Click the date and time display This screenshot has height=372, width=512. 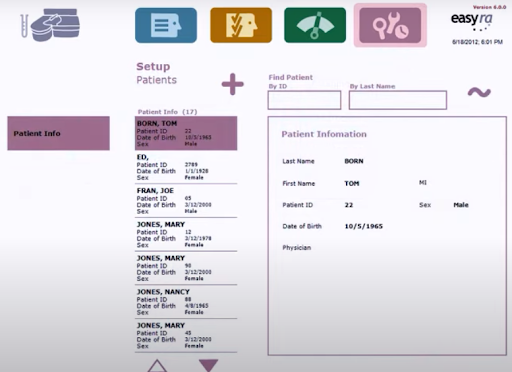click(477, 42)
